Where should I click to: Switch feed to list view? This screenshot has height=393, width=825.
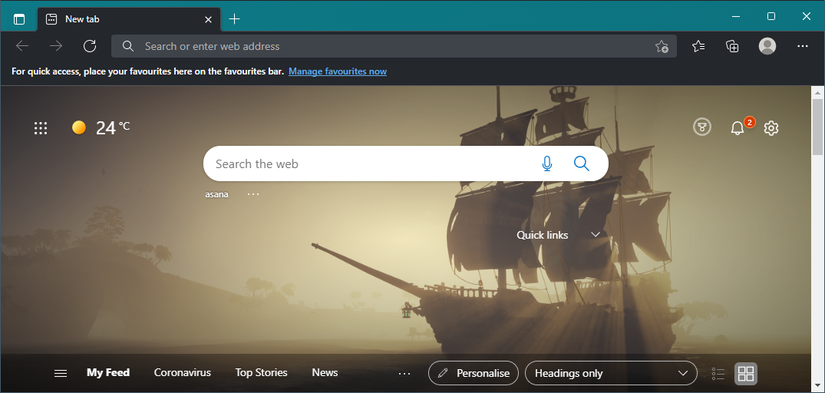[x=718, y=374]
